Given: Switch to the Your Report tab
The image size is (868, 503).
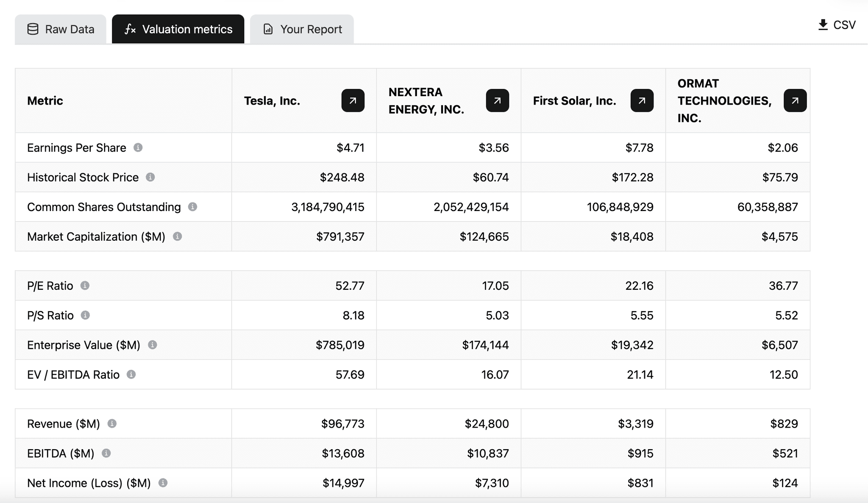Looking at the screenshot, I should click(x=302, y=29).
